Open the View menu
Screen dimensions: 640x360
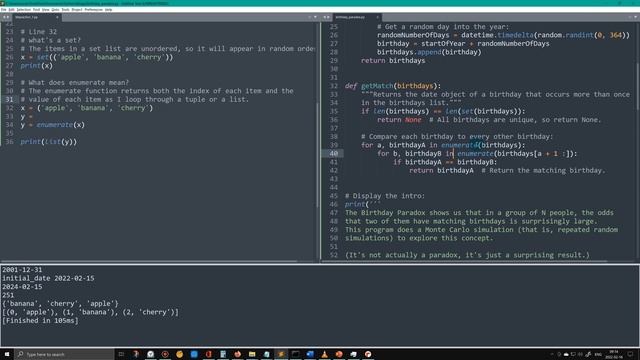pos(45,9)
